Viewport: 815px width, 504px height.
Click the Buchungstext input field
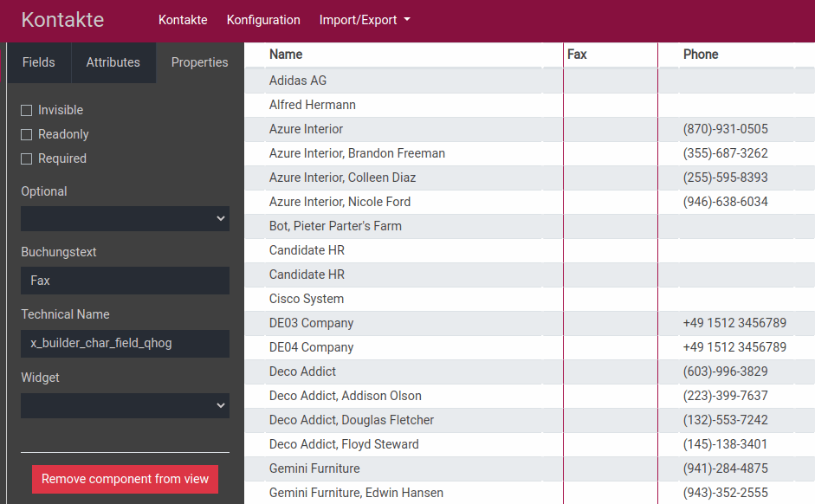click(x=125, y=281)
